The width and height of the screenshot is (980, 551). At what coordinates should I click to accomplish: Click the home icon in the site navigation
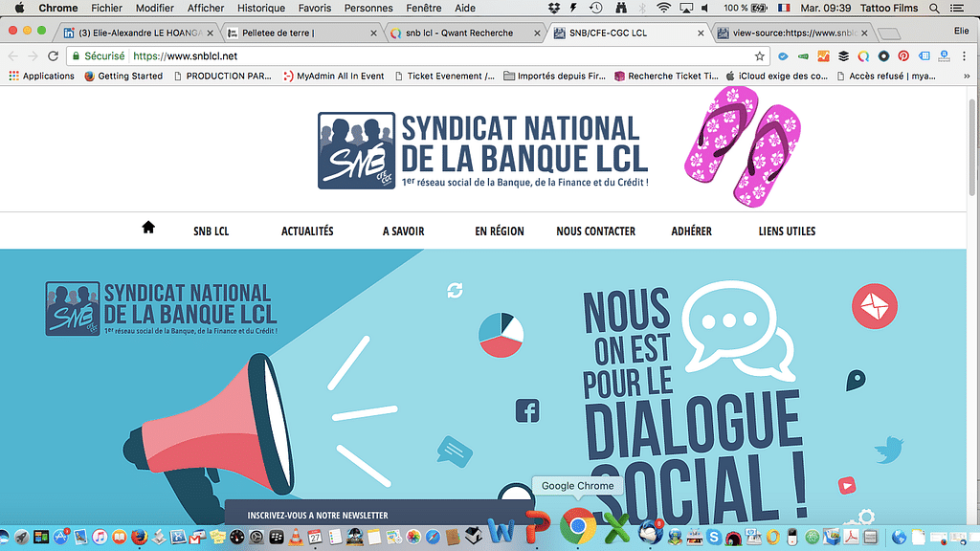pos(148,228)
